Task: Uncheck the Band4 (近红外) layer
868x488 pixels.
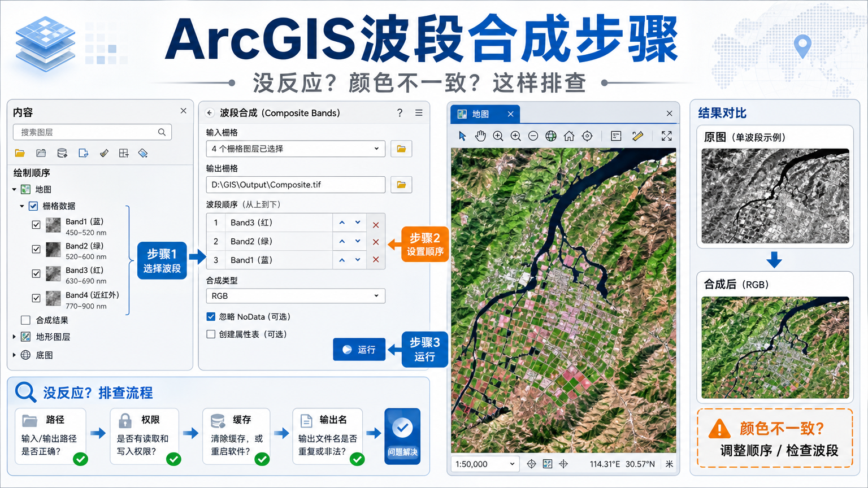Action: [36, 298]
